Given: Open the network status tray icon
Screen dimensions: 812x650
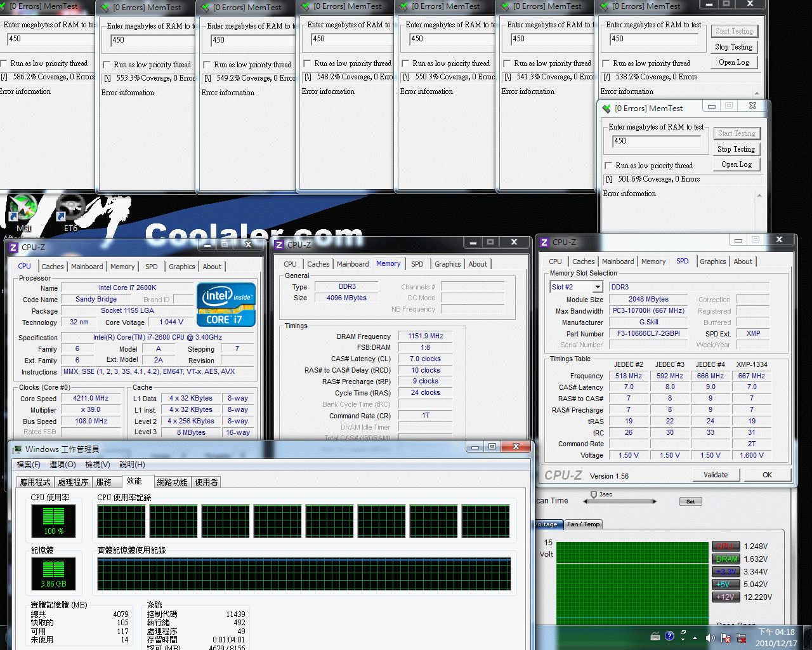Looking at the screenshot, I should pyautogui.click(x=740, y=637).
